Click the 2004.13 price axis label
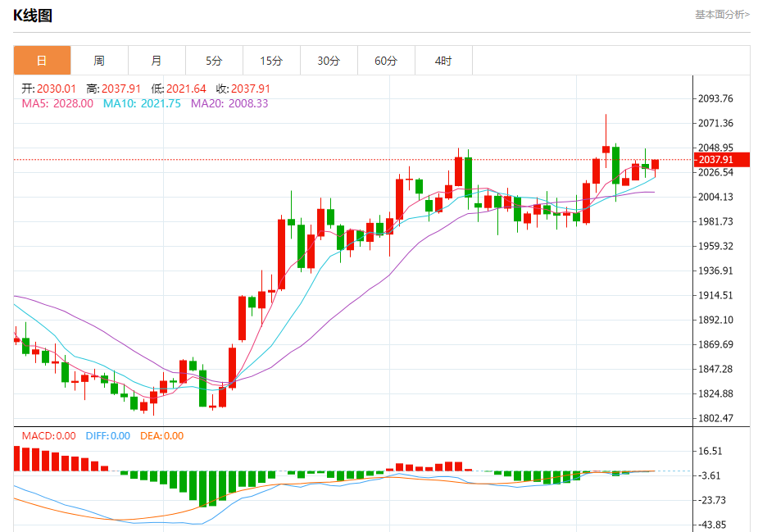This screenshot has height=532, width=758. point(716,197)
